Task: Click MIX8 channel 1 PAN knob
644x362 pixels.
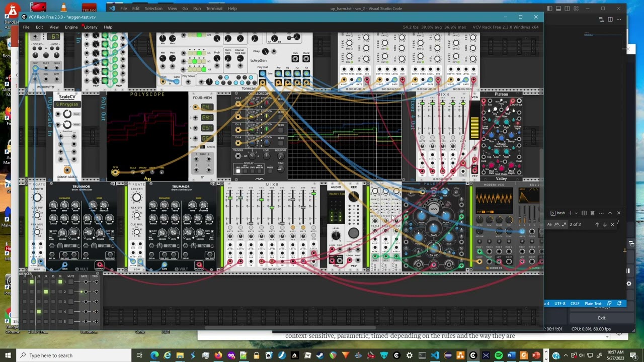Action: (x=230, y=236)
